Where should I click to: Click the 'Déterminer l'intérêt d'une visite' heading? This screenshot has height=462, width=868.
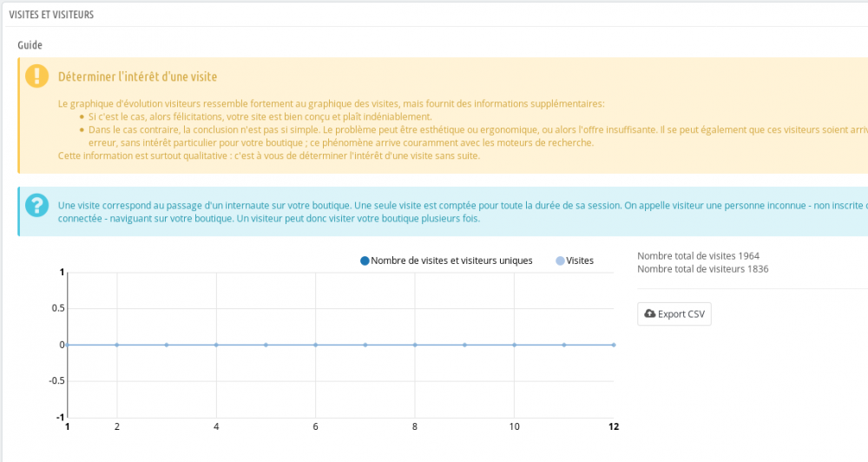click(138, 77)
